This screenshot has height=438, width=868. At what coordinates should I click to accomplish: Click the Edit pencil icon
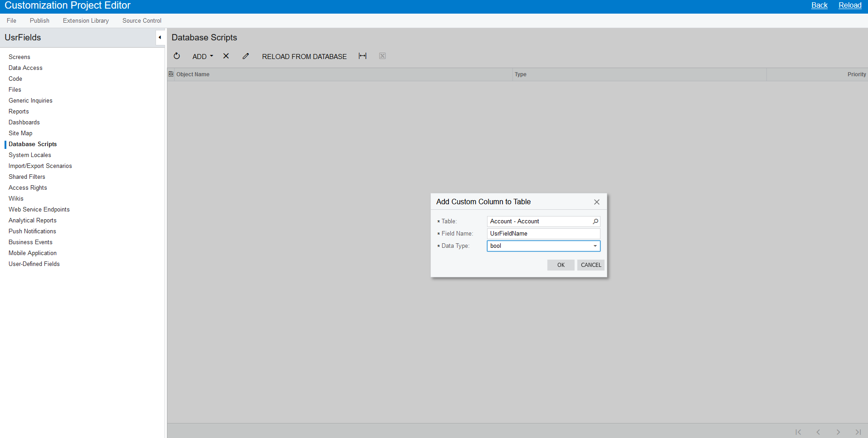pyautogui.click(x=245, y=56)
